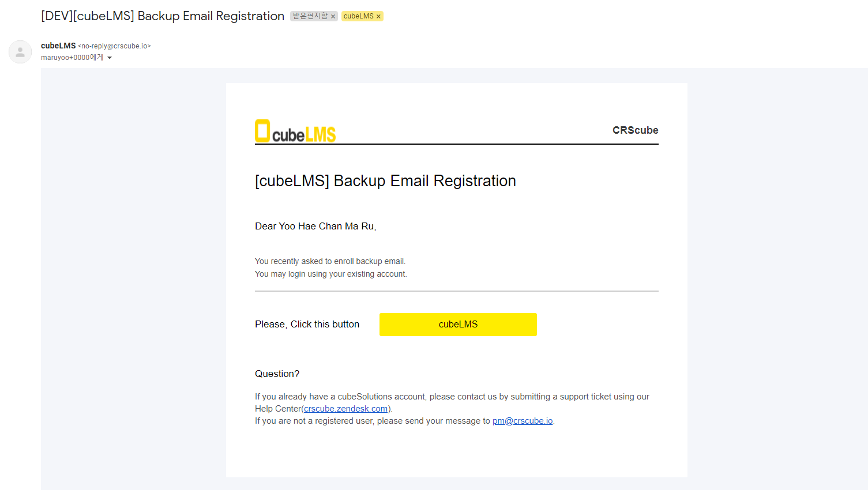This screenshot has width=868, height=490.
Task: Click the greeting Dear Yoo Hae Chan Ma Ru
Action: (315, 227)
